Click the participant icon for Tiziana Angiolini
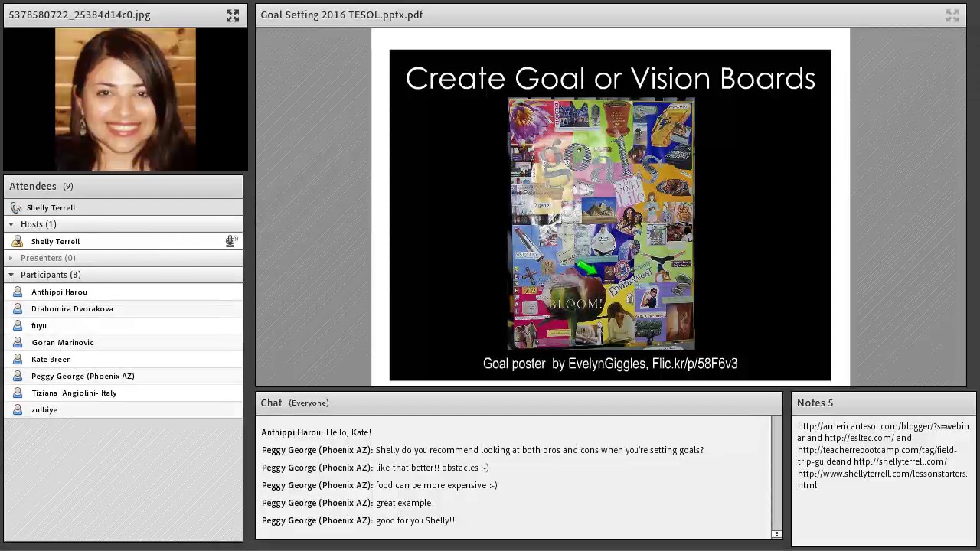This screenshot has width=980, height=551. click(18, 393)
